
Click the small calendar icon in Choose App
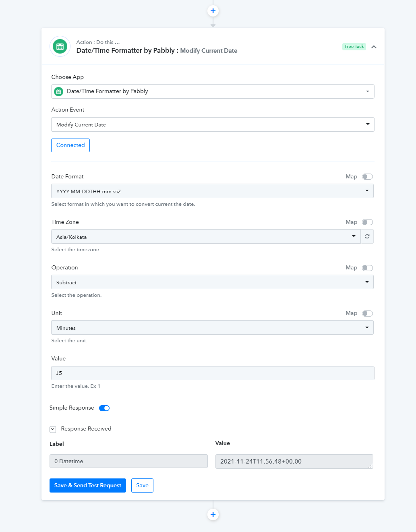coord(59,91)
